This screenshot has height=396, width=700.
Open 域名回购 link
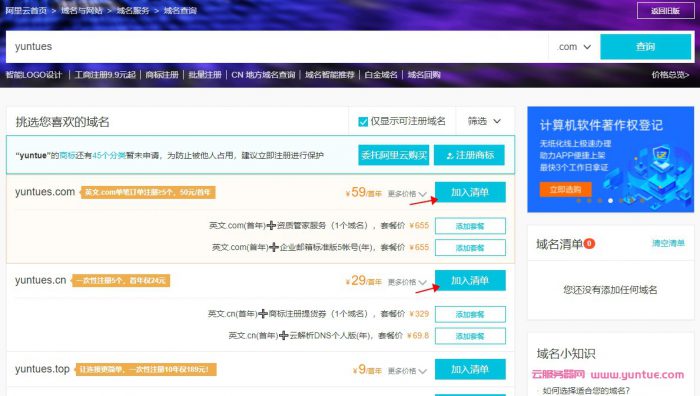pos(424,75)
